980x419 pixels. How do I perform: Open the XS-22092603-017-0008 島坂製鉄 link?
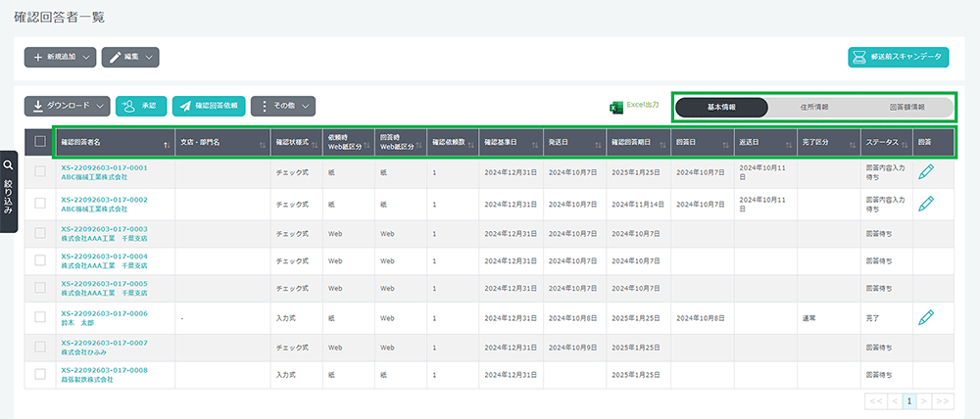coord(104,370)
